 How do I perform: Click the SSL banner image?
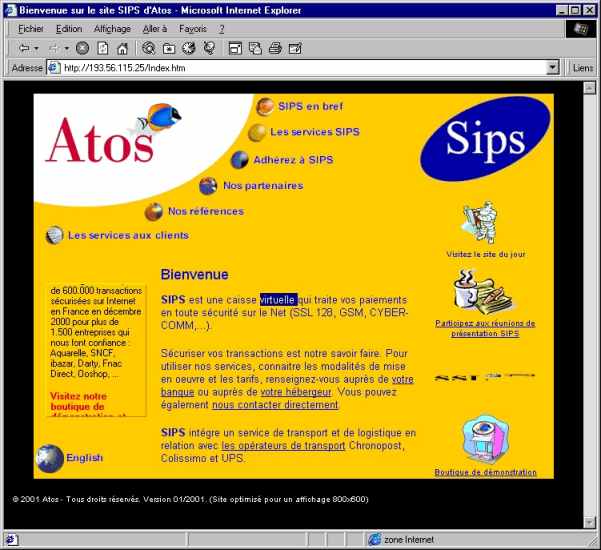(485, 378)
